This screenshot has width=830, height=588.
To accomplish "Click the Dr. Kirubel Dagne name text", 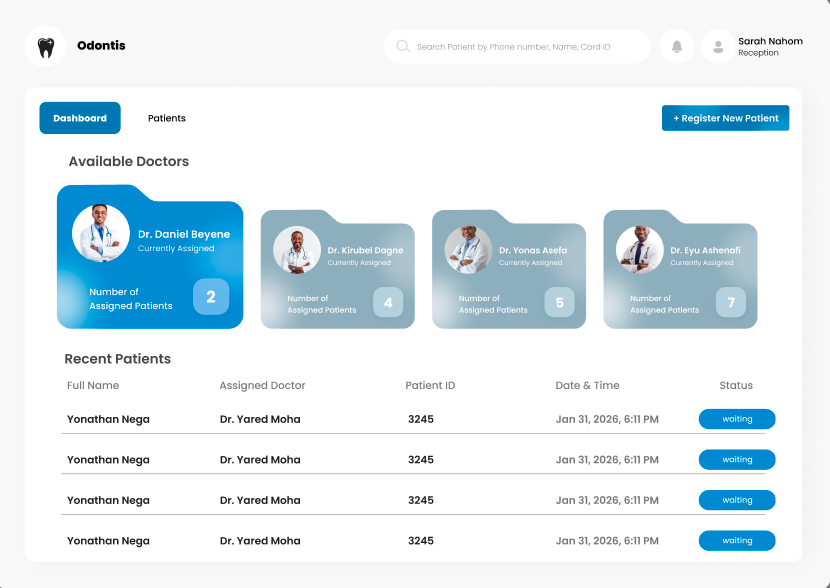I will (x=365, y=250).
